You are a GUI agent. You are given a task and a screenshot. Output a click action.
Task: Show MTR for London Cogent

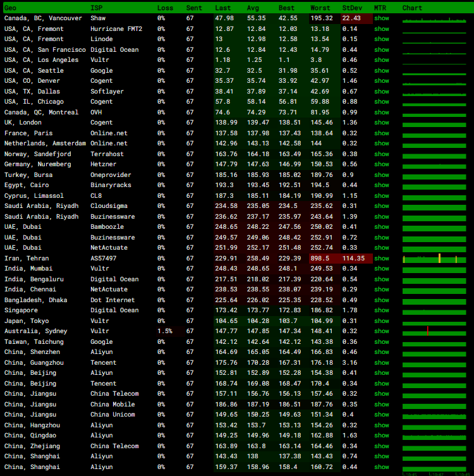coord(382,123)
